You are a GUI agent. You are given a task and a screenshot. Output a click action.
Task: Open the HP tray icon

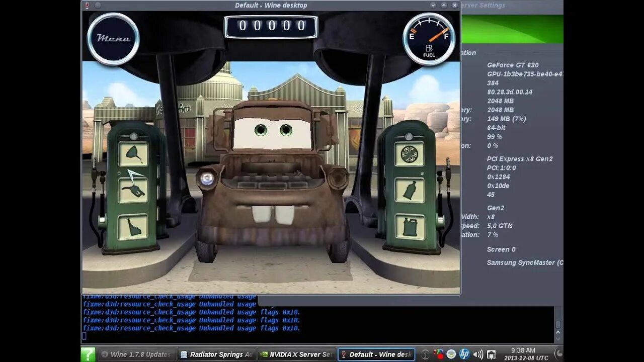point(464,354)
